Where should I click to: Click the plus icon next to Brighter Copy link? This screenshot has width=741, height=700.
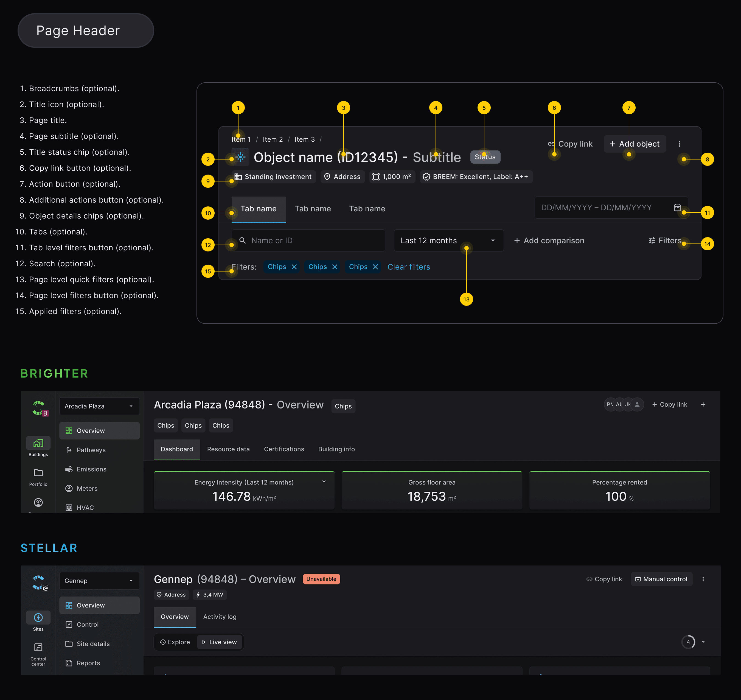point(703,404)
